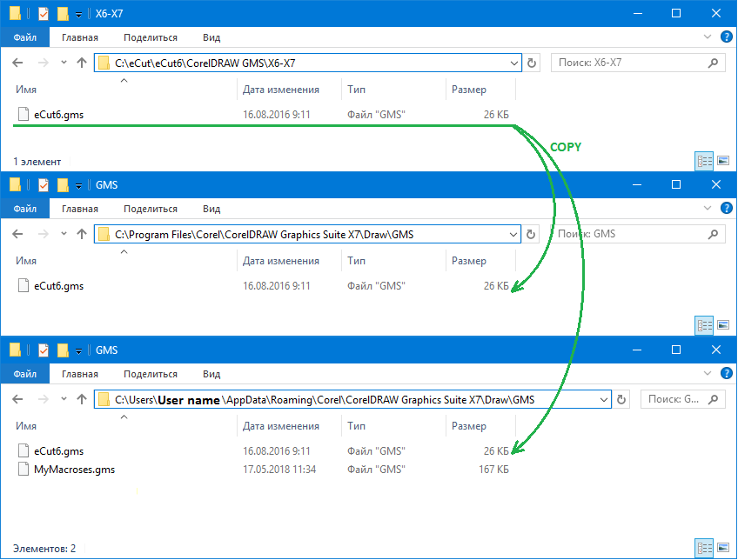Select eCut6.gms in X6-X7 folder

click(58, 115)
